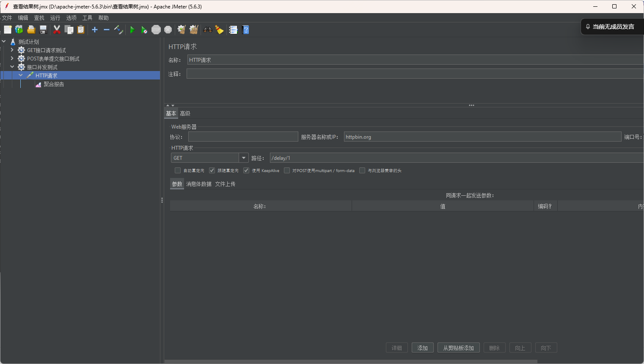Click the New test plan toolbar icon
The image size is (644, 364).
(8, 30)
